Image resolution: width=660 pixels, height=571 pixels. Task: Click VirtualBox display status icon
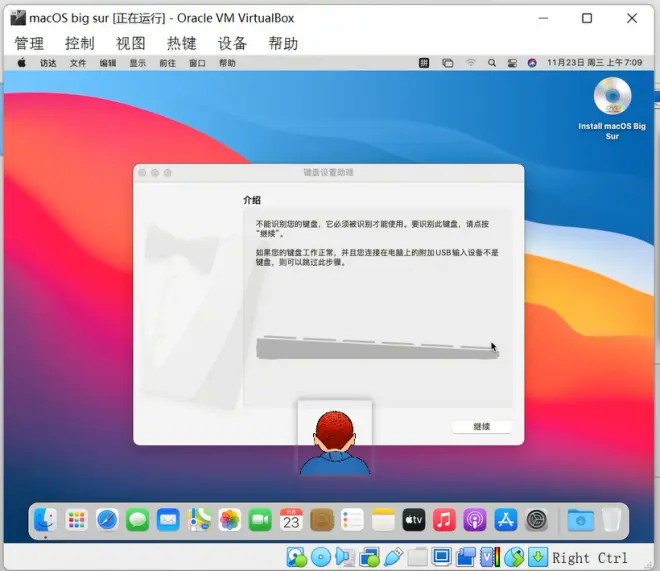point(442,557)
